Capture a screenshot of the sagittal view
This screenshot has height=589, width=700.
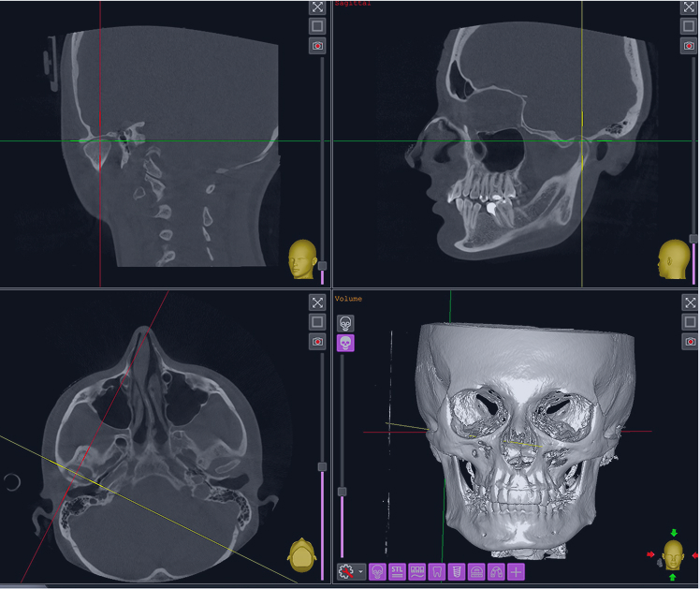pyautogui.click(x=689, y=46)
